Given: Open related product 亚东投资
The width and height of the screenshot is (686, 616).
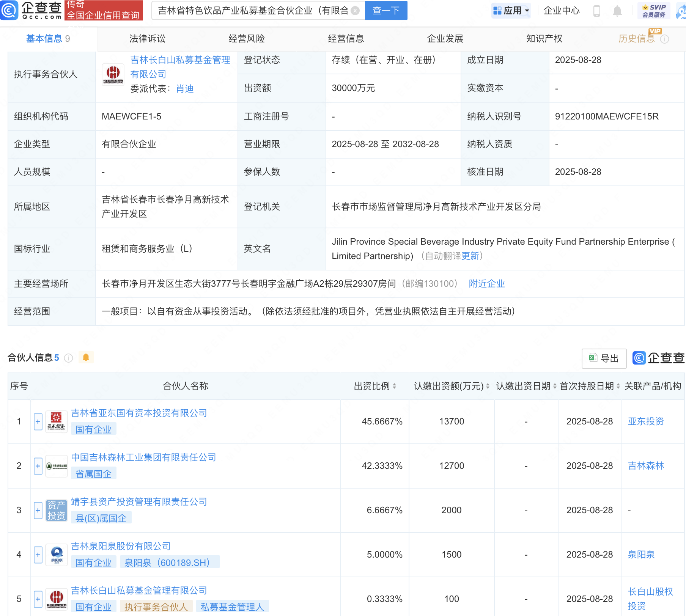Looking at the screenshot, I should [646, 421].
